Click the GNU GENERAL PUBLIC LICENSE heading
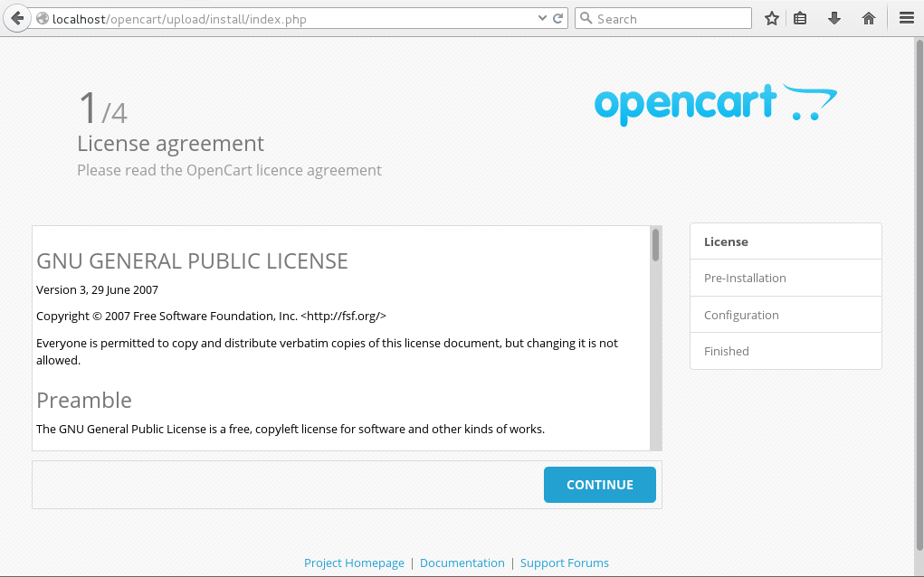This screenshot has width=924, height=577. pyautogui.click(x=192, y=260)
